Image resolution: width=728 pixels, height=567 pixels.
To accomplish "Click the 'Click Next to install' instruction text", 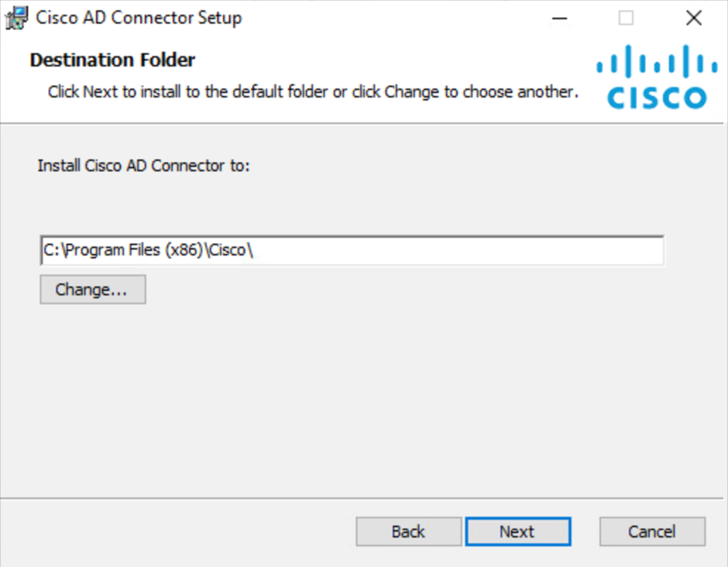I will click(313, 92).
